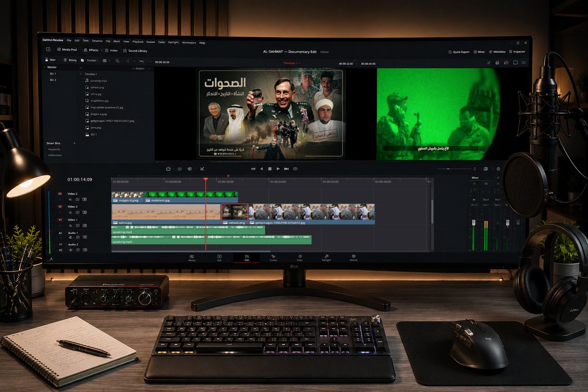Mute the Audio 1 track
Viewport: 588px width, 392px height.
click(x=70, y=237)
